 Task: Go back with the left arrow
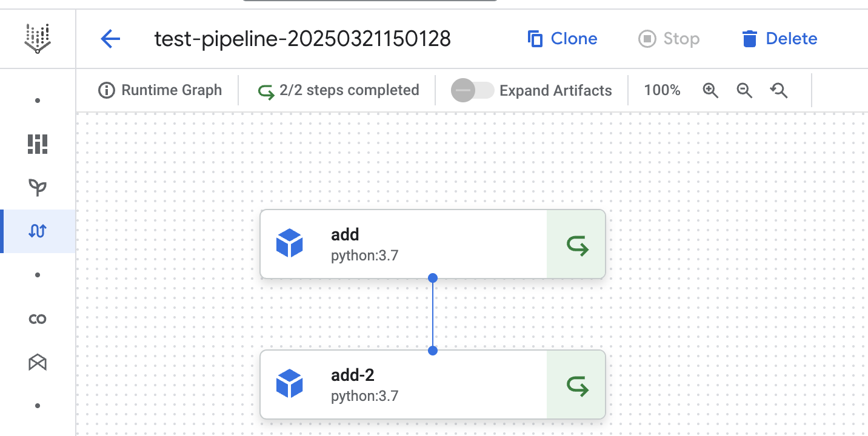[110, 39]
